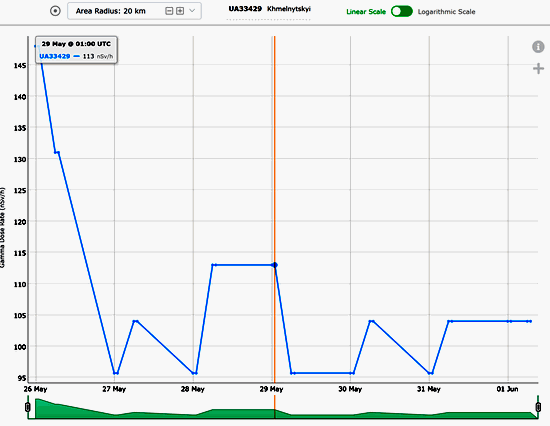Click the plus icon below the info icon

[538, 68]
